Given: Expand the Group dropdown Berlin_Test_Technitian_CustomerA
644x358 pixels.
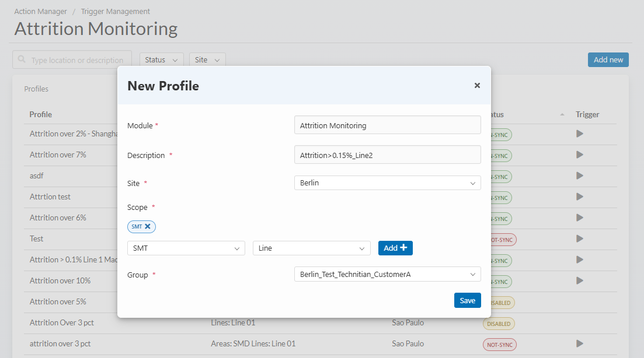Looking at the screenshot, I should pos(387,274).
